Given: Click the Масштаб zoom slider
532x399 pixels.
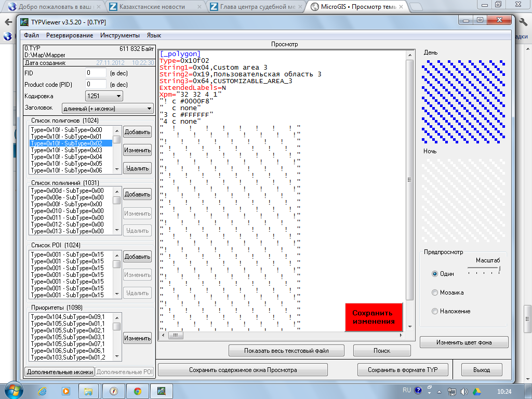Looking at the screenshot, I should 484,269.
